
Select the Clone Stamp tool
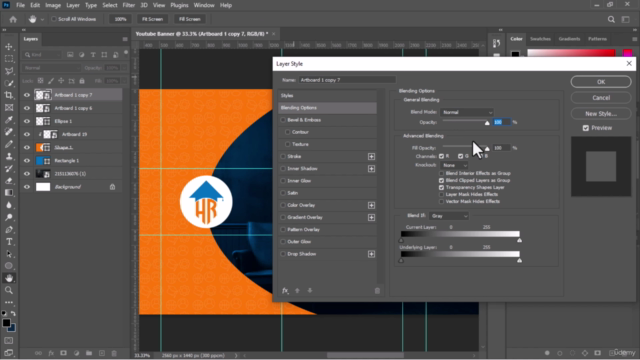(9, 156)
